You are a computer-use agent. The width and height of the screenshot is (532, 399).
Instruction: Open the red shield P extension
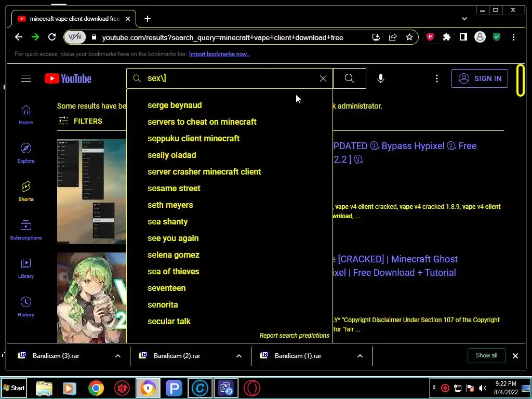(x=430, y=37)
